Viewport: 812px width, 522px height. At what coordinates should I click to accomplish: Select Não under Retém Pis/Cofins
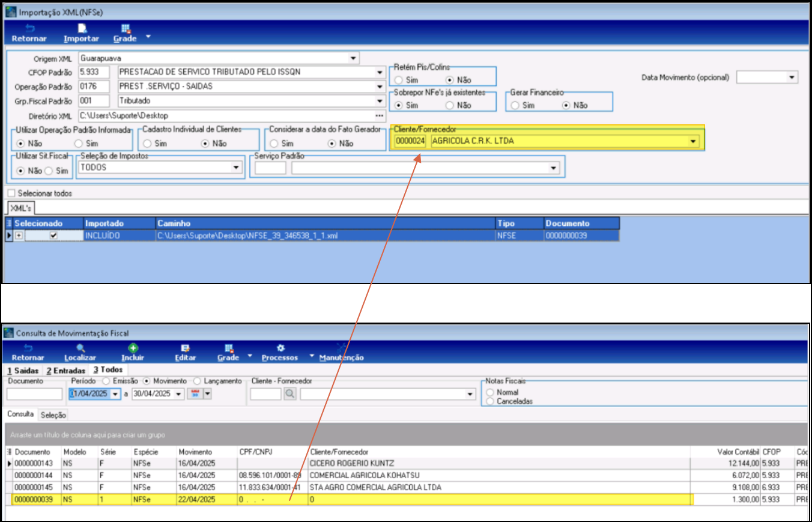(450, 80)
